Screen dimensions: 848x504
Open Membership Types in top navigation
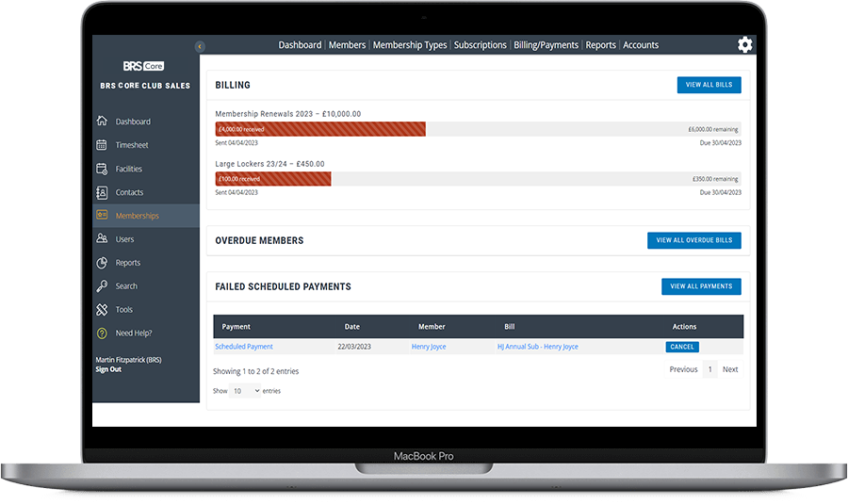[410, 45]
